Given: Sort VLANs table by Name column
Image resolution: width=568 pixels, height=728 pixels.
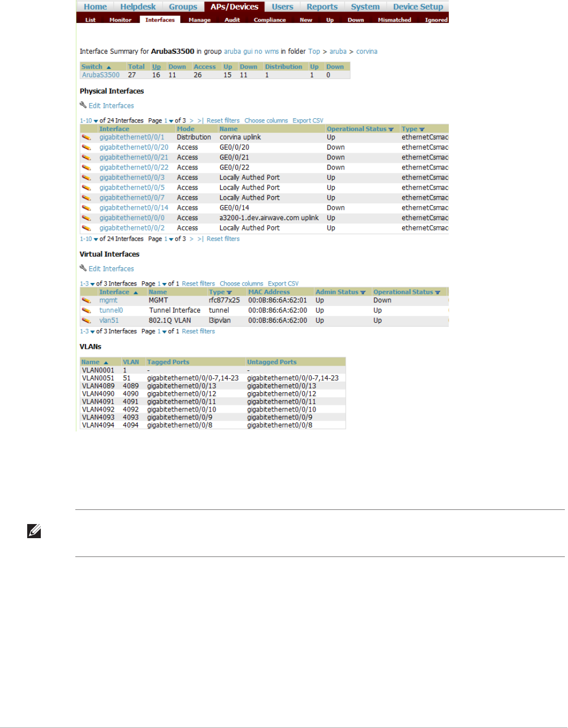Looking at the screenshot, I should [x=94, y=362].
